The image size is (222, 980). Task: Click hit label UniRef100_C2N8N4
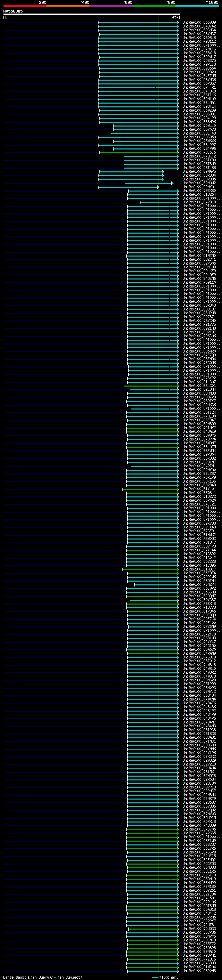pyautogui.click(x=199, y=795)
